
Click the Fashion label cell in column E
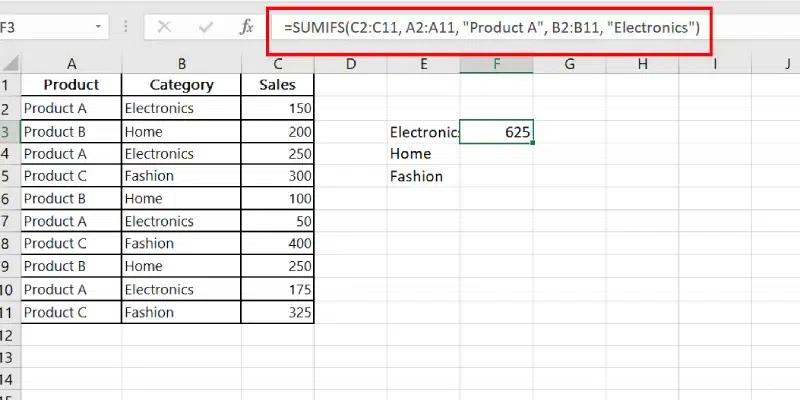[423, 176]
